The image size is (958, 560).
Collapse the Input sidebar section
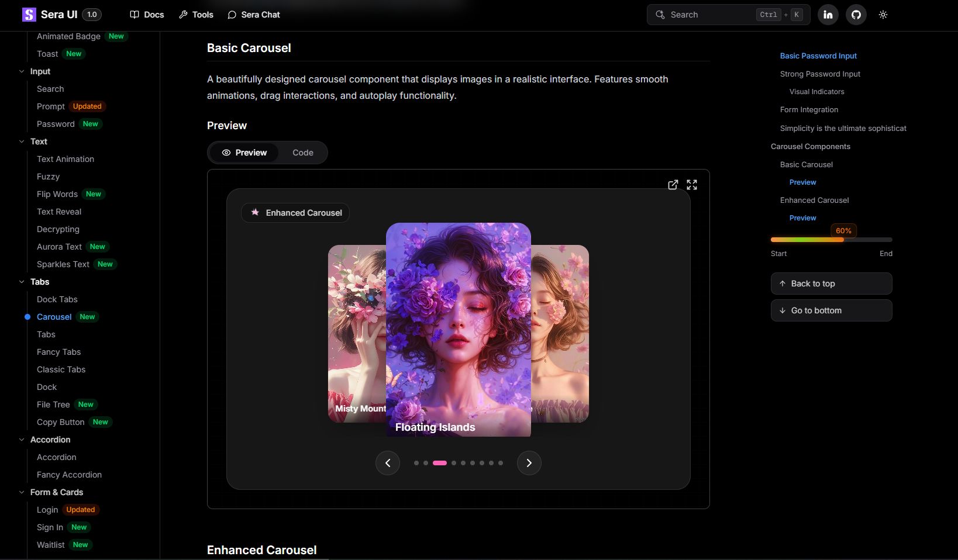[x=22, y=71]
